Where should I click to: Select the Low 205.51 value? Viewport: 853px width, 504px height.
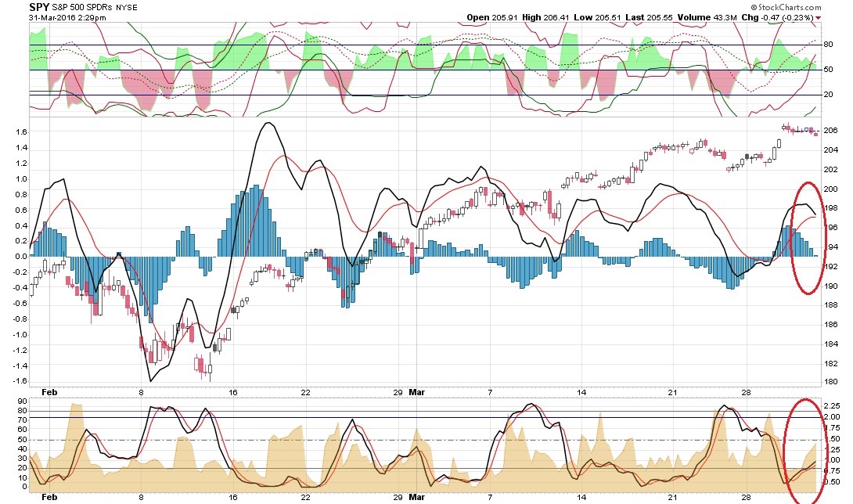click(x=597, y=17)
